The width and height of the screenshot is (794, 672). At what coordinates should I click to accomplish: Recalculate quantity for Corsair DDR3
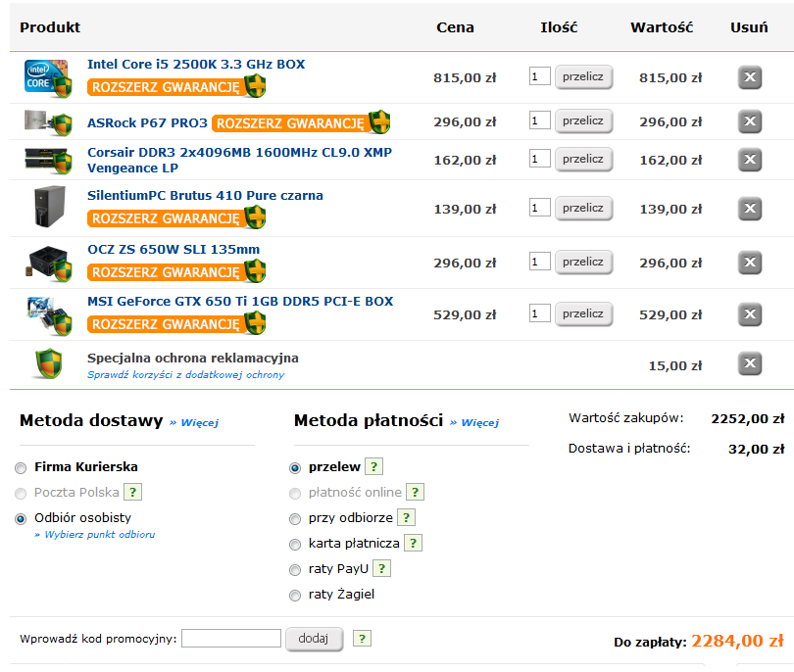pyautogui.click(x=583, y=159)
